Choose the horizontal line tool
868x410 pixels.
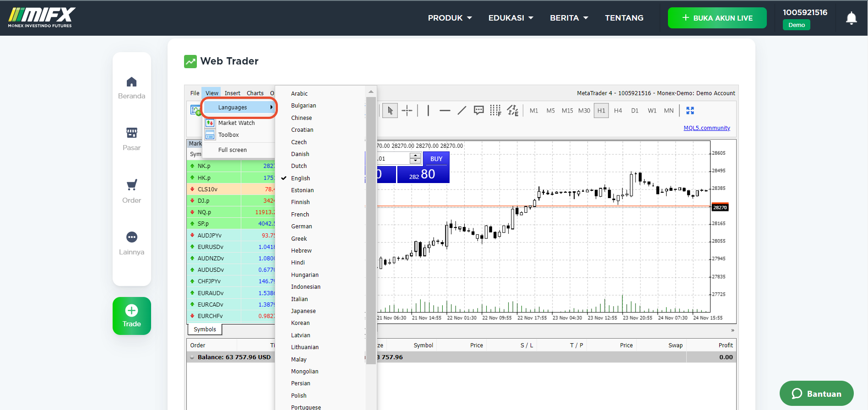pyautogui.click(x=445, y=110)
